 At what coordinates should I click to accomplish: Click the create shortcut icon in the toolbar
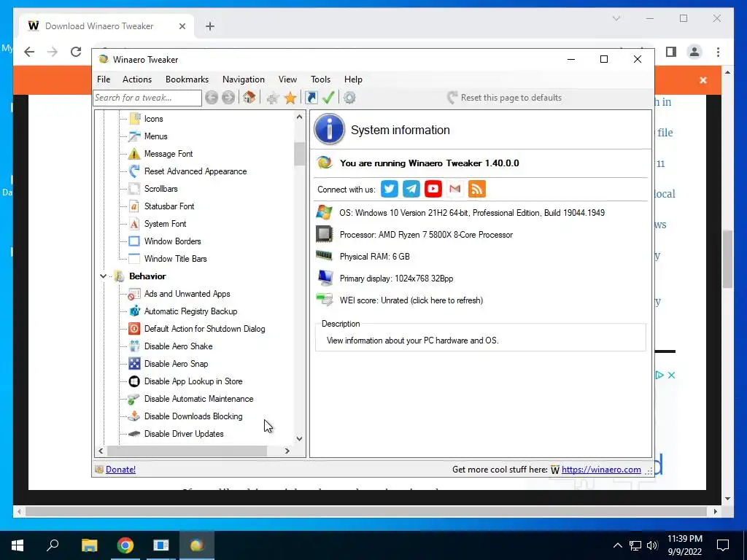311,98
